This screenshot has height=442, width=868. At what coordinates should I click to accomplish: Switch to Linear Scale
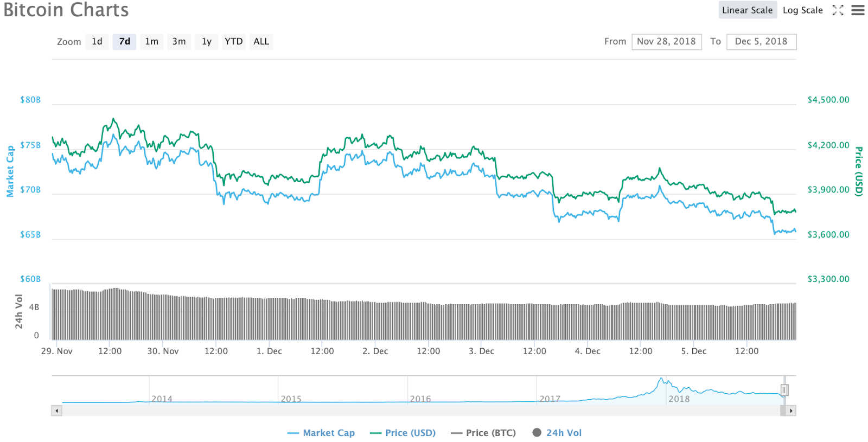(748, 10)
